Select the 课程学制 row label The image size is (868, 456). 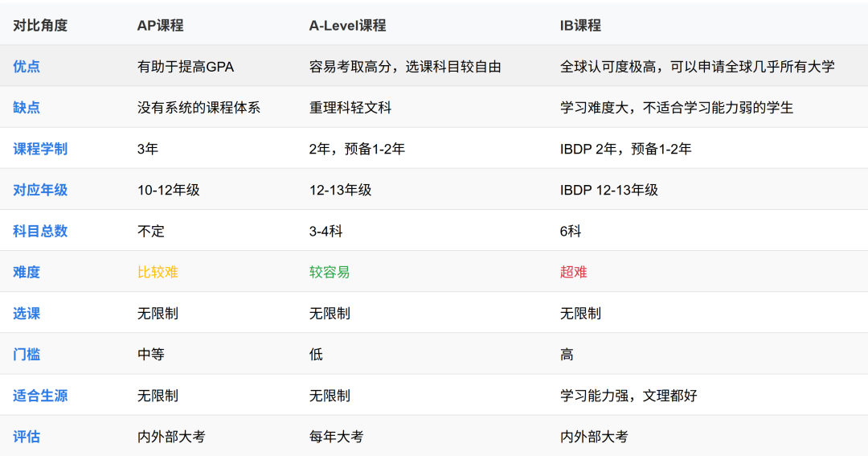click(40, 149)
